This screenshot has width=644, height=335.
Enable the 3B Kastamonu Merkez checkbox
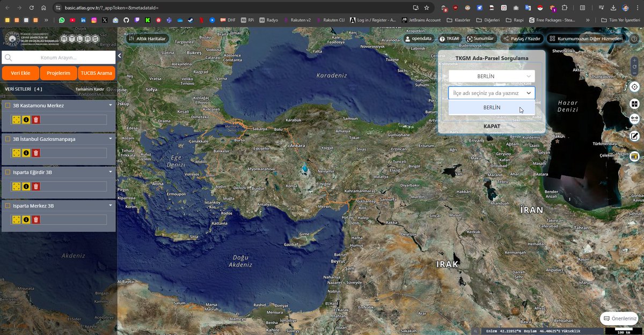(8, 106)
